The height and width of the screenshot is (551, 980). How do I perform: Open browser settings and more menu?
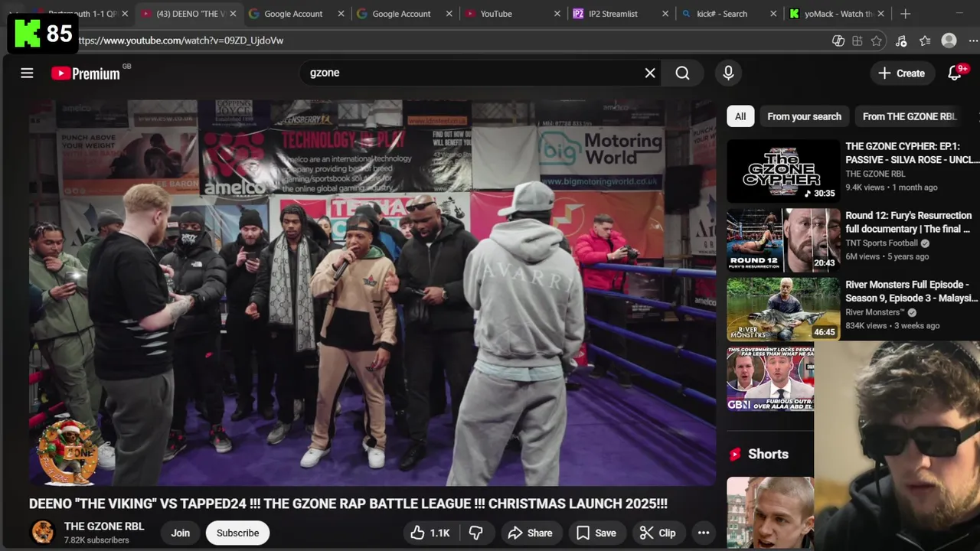tap(973, 41)
